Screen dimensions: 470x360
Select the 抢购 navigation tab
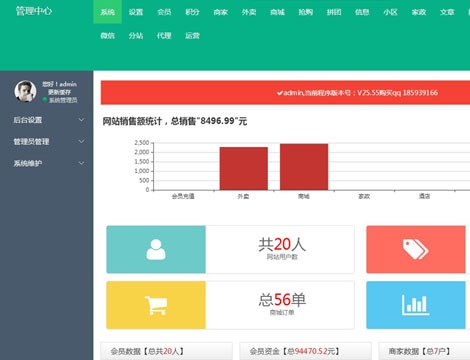pyautogui.click(x=306, y=12)
